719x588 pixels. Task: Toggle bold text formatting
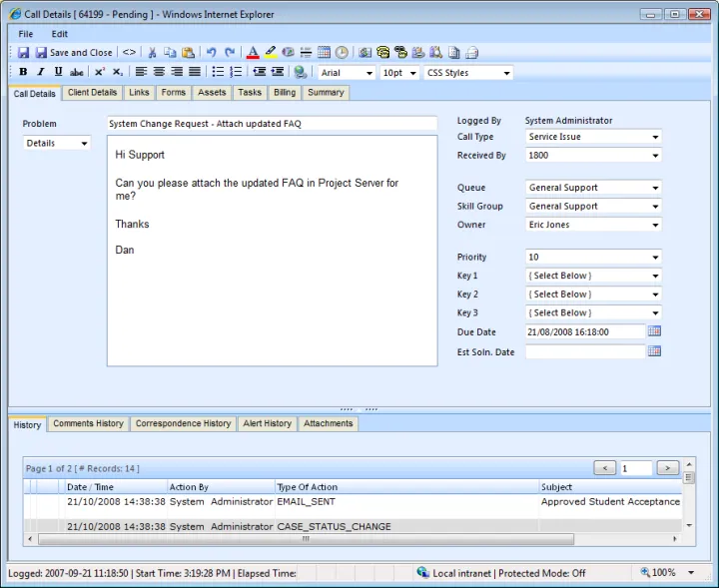[x=23, y=72]
